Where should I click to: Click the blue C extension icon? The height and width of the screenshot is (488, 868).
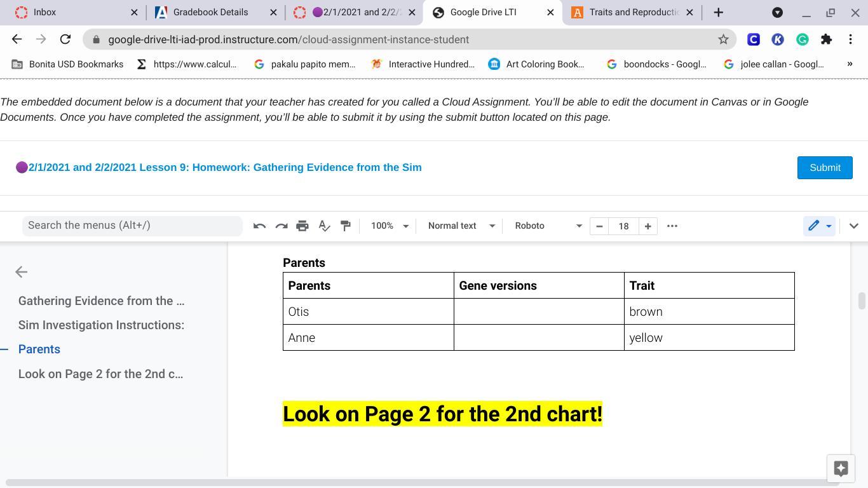coord(754,39)
